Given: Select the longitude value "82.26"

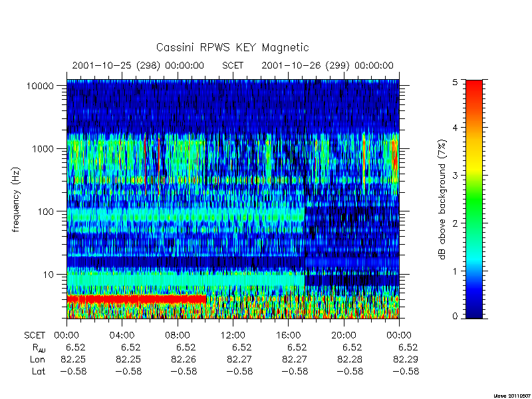Looking at the screenshot, I should tap(184, 359).
